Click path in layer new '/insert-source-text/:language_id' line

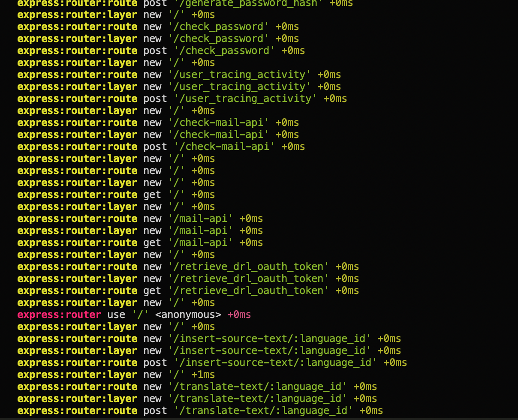click(x=270, y=351)
